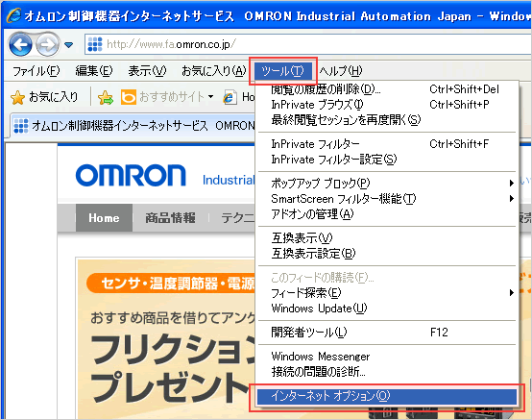Choose InPrivate フィルター設定(S) menu item
Image resolution: width=532 pixels, height=420 pixels.
pyautogui.click(x=387, y=160)
